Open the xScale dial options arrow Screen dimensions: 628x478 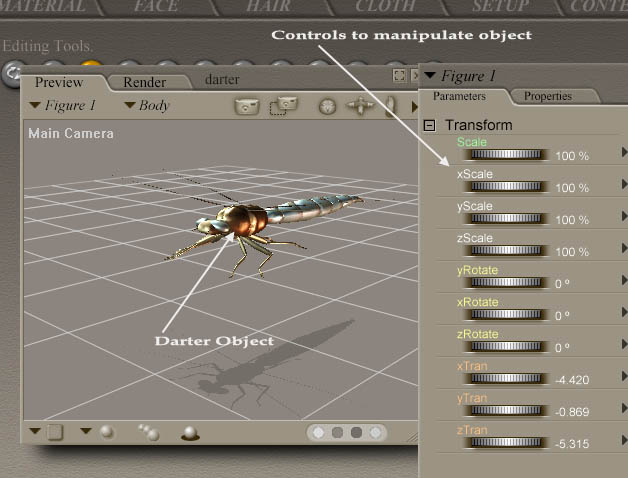click(x=624, y=184)
